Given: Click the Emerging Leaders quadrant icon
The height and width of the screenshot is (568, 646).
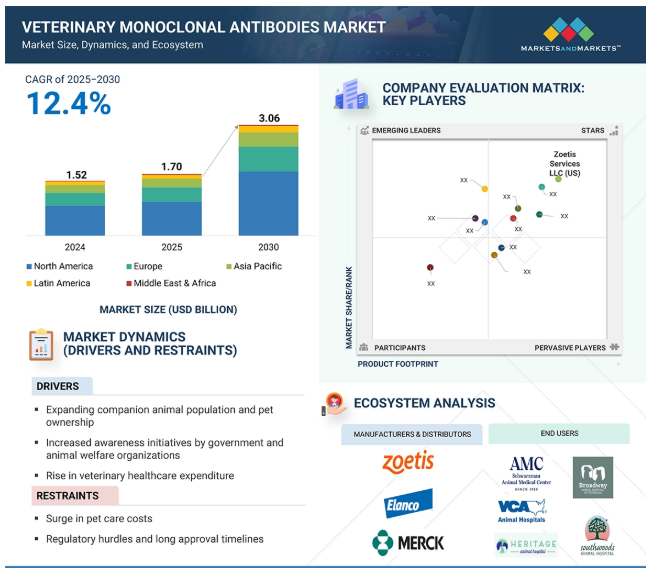Looking at the screenshot, I should [365, 131].
